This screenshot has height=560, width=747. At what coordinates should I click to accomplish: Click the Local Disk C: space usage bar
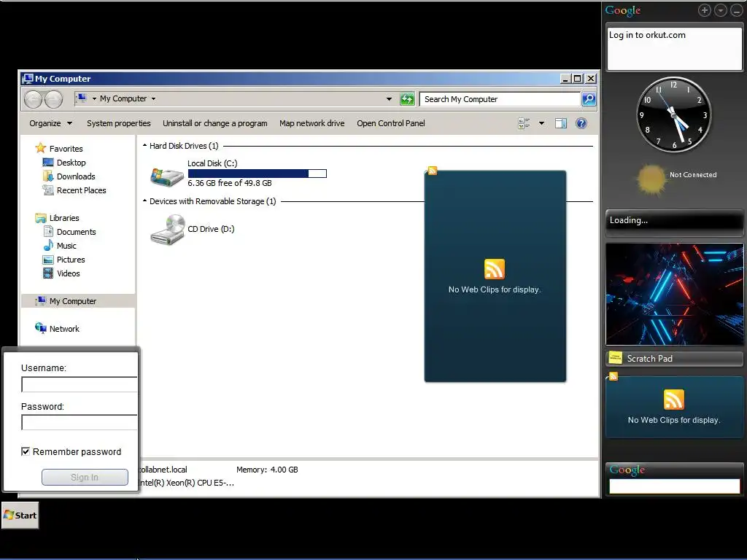click(258, 174)
